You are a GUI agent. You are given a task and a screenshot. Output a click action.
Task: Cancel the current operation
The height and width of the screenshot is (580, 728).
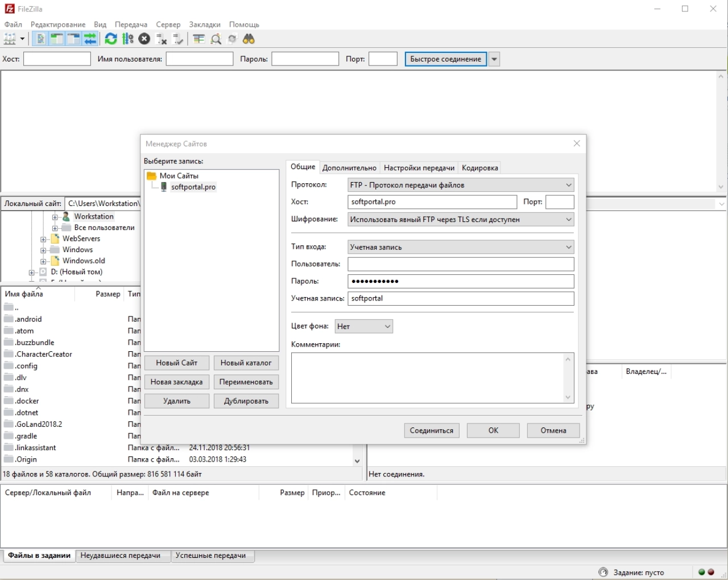pos(144,39)
